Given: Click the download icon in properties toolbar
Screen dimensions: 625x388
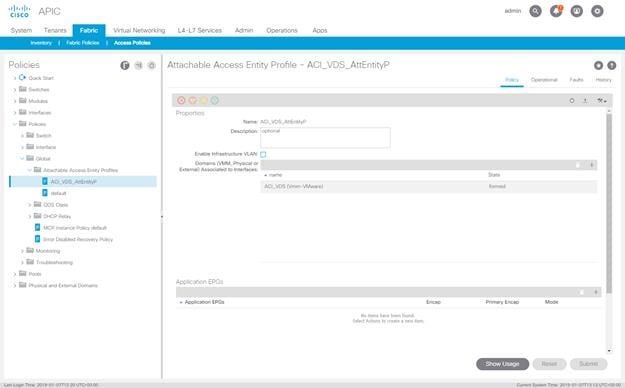Looking at the screenshot, I should (x=585, y=100).
